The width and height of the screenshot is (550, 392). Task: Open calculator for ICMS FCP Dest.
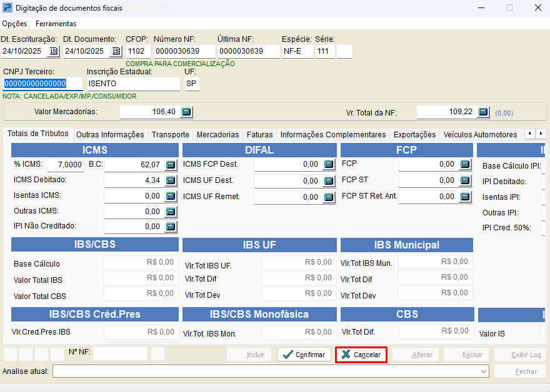pos(329,165)
